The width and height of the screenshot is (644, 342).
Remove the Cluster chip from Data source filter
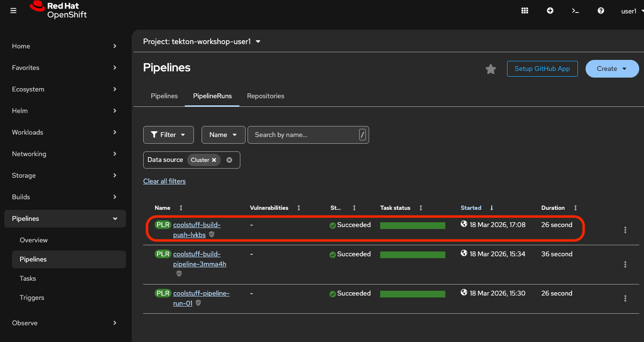click(214, 160)
